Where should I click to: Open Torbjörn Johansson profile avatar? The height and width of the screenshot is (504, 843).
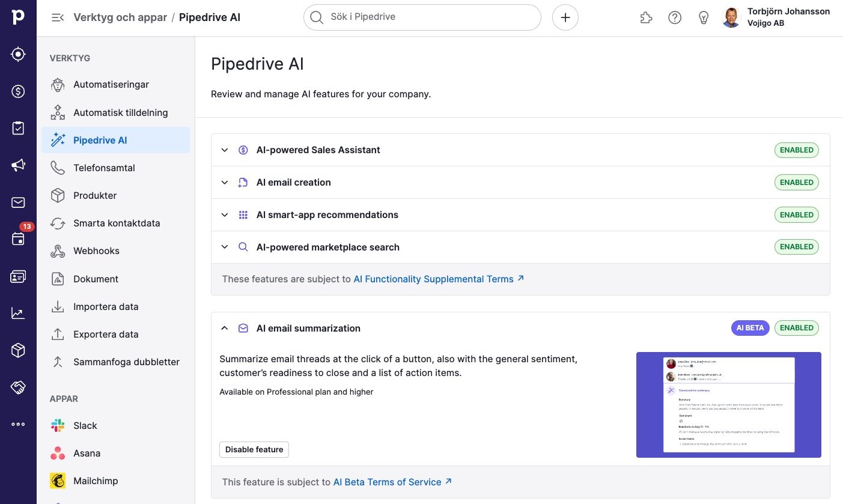pyautogui.click(x=731, y=17)
